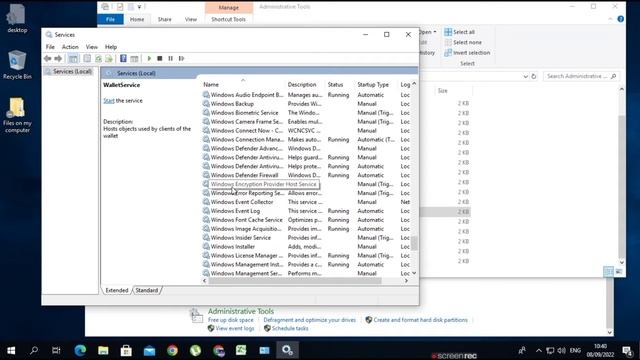Image resolution: width=640 pixels, height=360 pixels.
Task: Click the Refresh icon in Services toolbar
Action: (98, 58)
